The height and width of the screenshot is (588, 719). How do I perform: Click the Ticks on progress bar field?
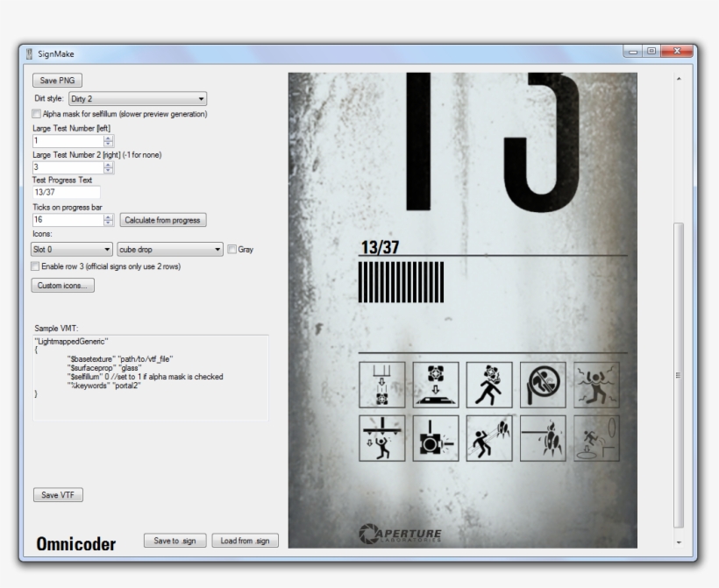click(x=68, y=220)
